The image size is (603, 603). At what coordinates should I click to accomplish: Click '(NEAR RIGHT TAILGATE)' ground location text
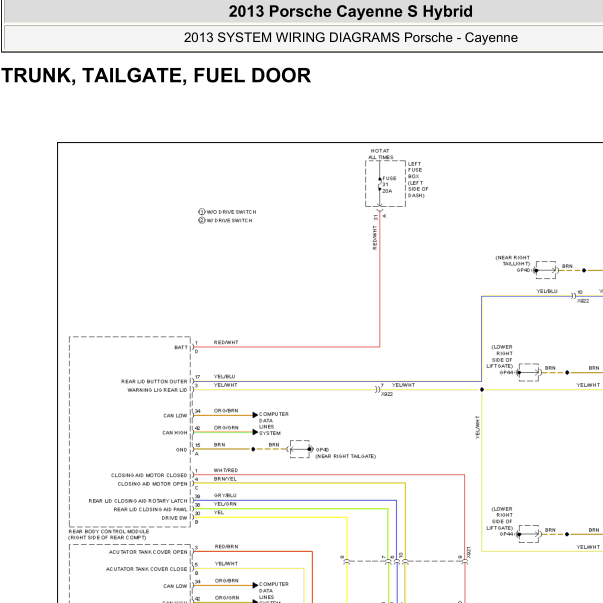click(x=345, y=456)
